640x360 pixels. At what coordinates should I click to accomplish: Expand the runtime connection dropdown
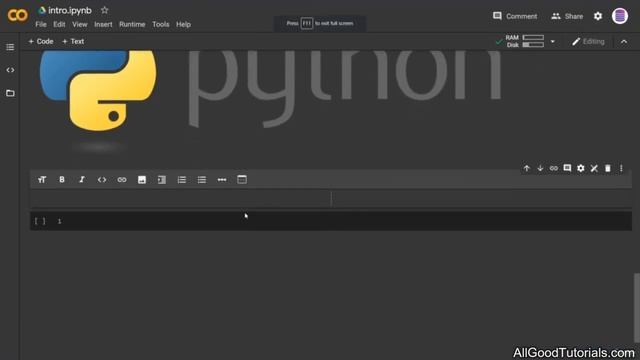point(553,41)
